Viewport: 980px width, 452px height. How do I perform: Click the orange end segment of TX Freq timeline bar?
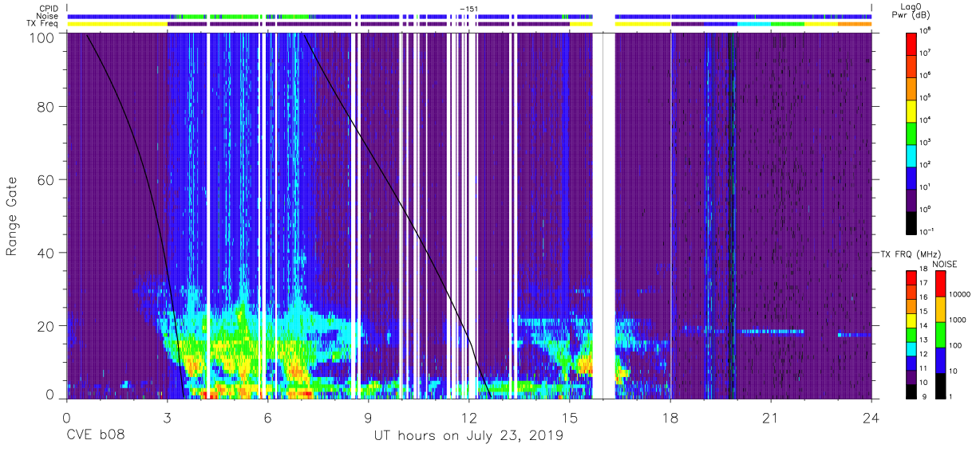(x=855, y=24)
